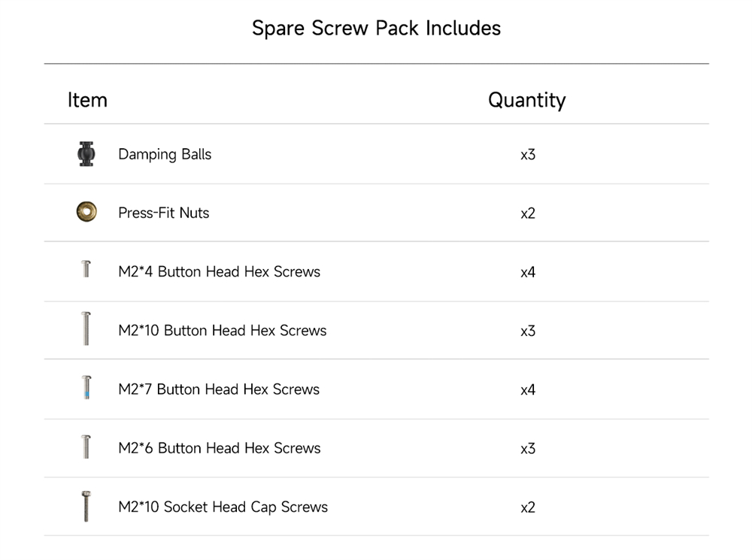Click the Spare Screw Pack Includes title
Viewport: 752px width, 560px height.
pyautogui.click(x=376, y=29)
